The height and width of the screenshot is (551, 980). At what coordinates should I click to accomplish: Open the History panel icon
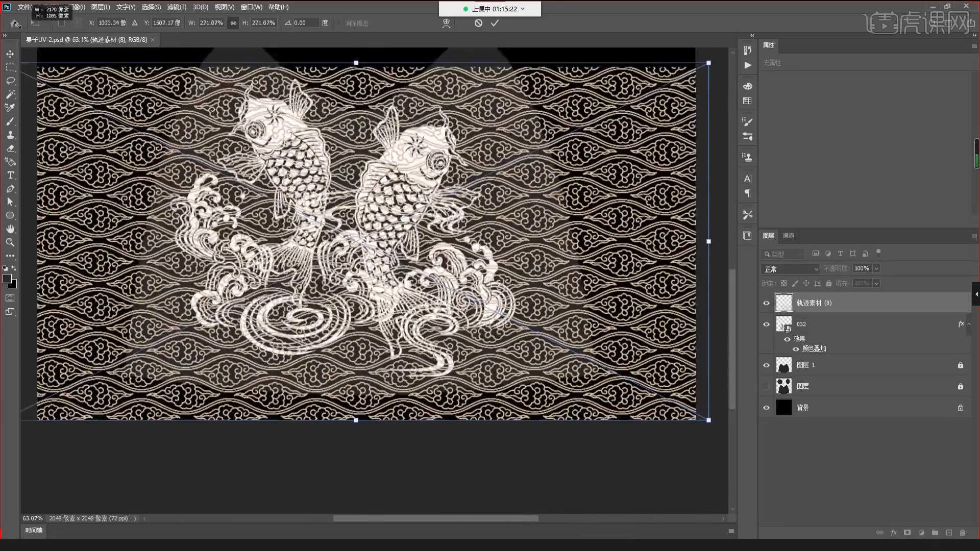point(748,50)
